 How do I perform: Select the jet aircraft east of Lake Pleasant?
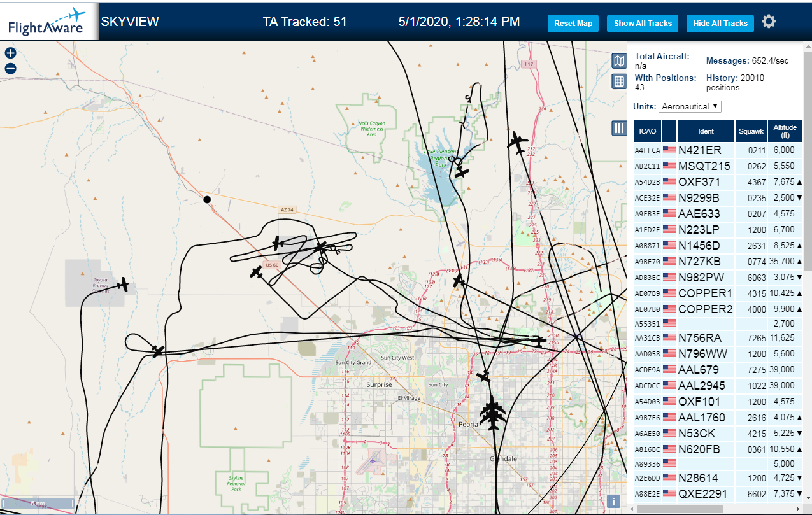[518, 143]
